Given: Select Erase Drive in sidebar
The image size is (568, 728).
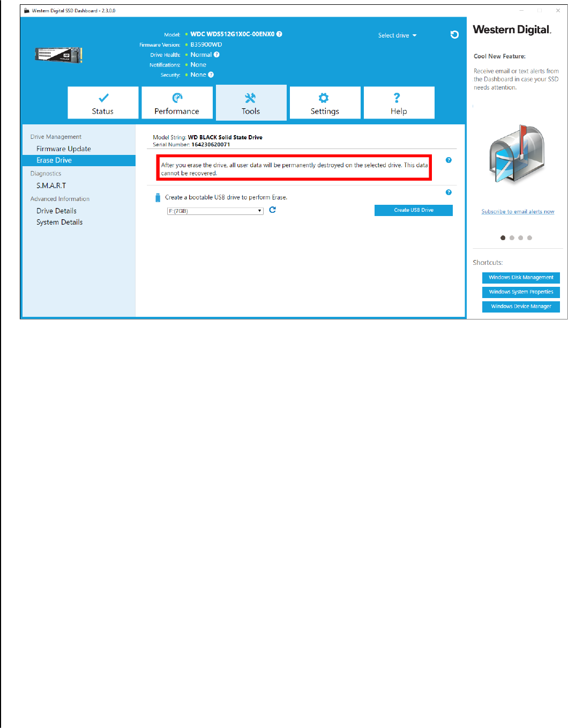Looking at the screenshot, I should coord(79,160).
